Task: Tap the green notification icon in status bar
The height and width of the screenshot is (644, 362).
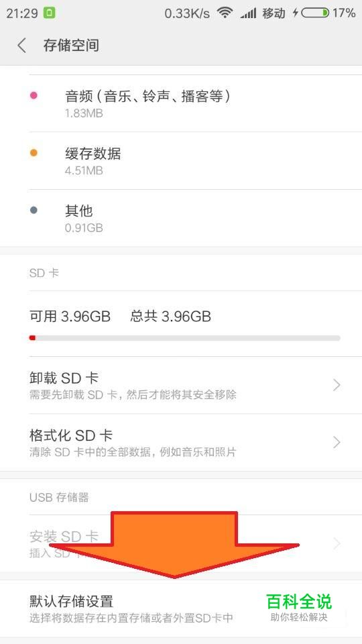Action: [49, 13]
